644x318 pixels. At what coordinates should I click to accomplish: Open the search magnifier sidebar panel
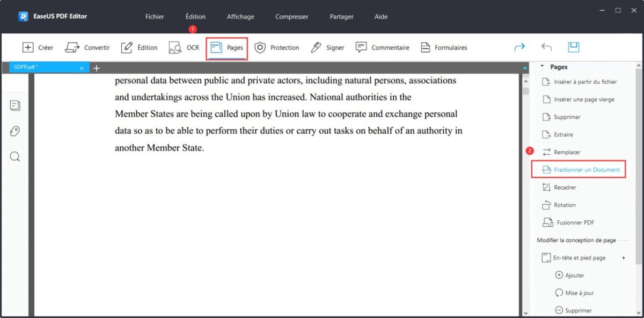click(15, 156)
